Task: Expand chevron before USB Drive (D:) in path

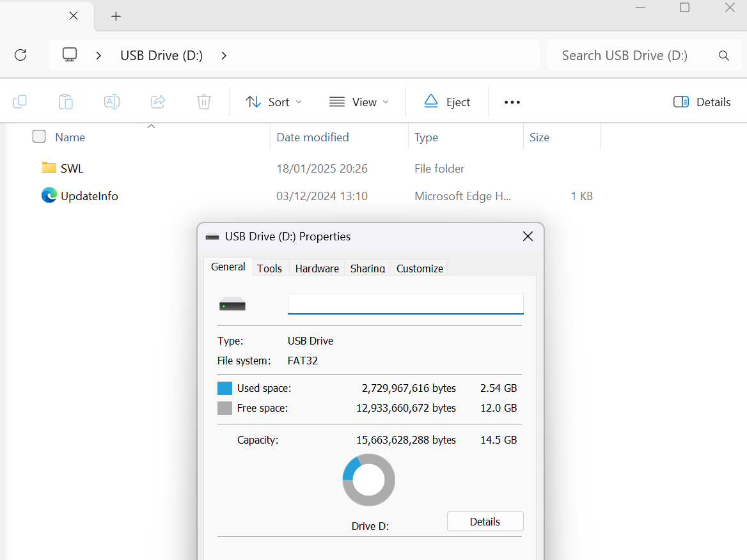Action: [x=98, y=56]
